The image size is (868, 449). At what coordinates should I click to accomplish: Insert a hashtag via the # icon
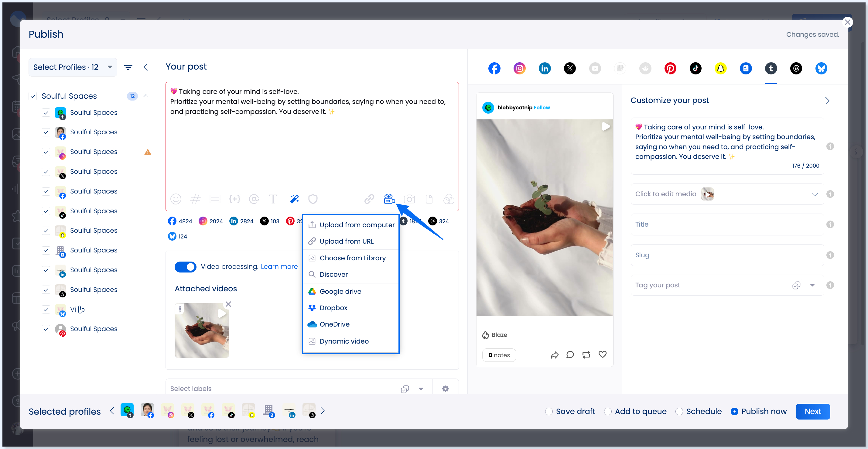195,199
